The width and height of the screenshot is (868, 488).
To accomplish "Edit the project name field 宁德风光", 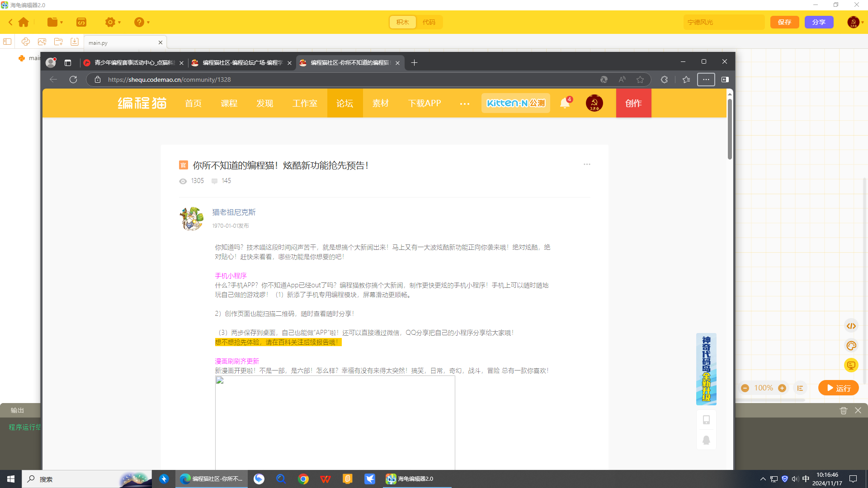I will (724, 22).
